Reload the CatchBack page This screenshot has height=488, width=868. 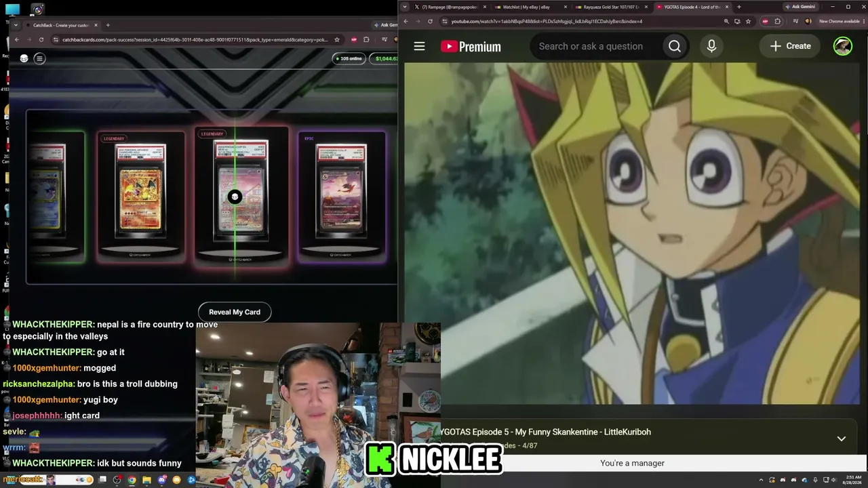pos(41,39)
